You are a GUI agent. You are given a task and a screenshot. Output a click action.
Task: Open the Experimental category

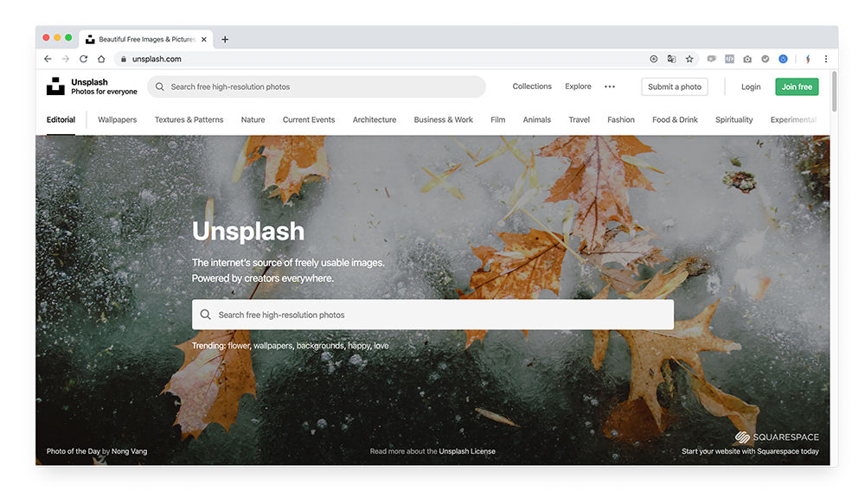click(x=793, y=119)
